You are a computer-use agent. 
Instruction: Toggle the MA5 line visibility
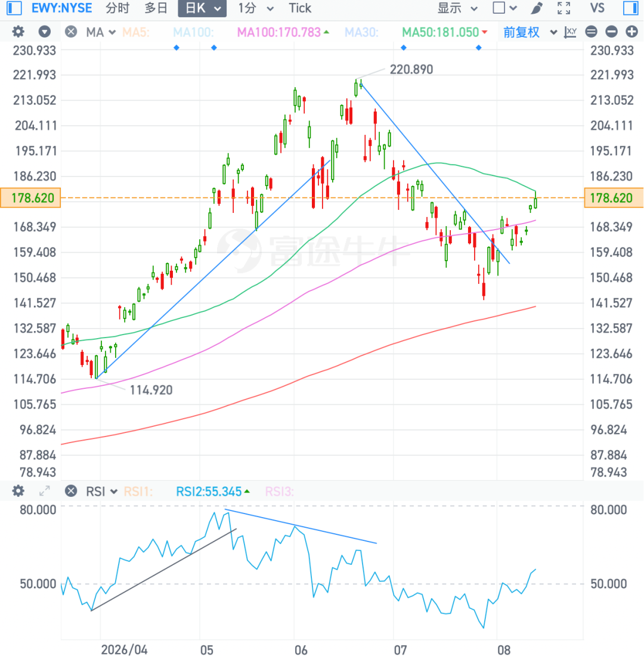[x=135, y=32]
